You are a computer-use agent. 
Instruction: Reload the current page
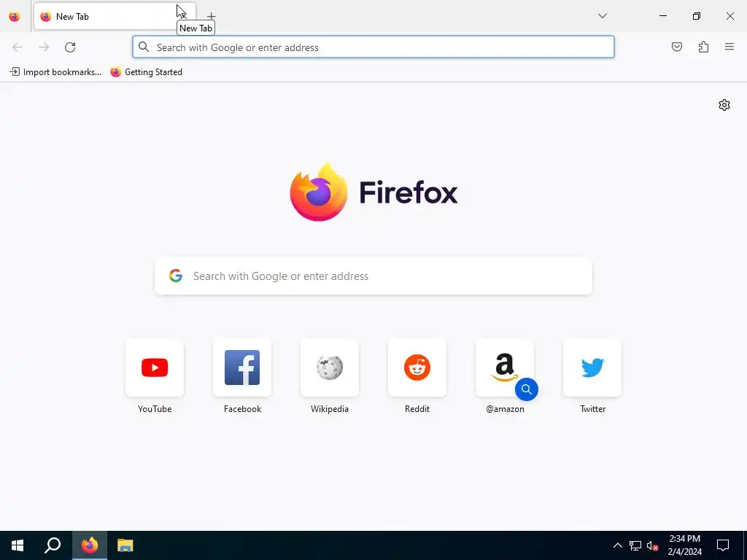click(70, 47)
